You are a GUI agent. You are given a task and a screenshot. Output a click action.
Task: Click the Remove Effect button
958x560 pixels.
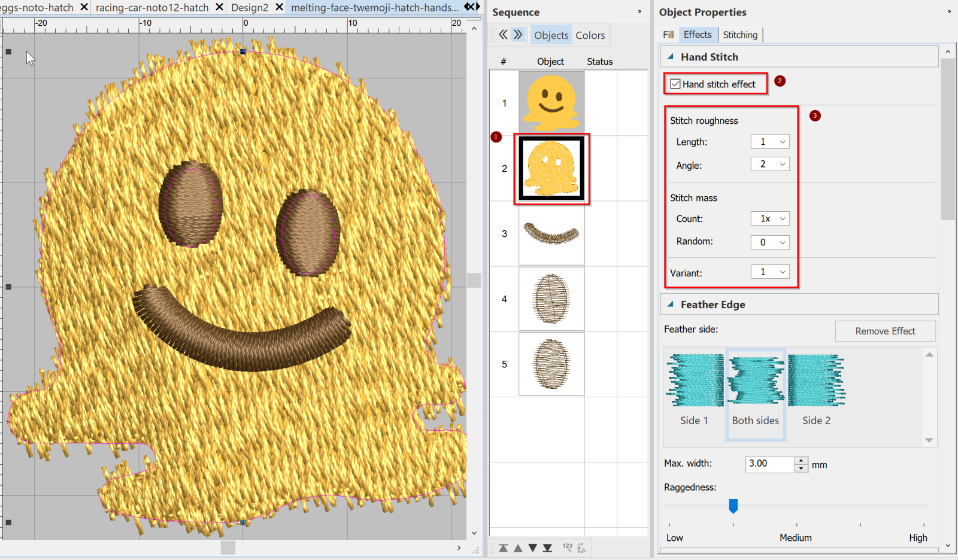pos(885,331)
